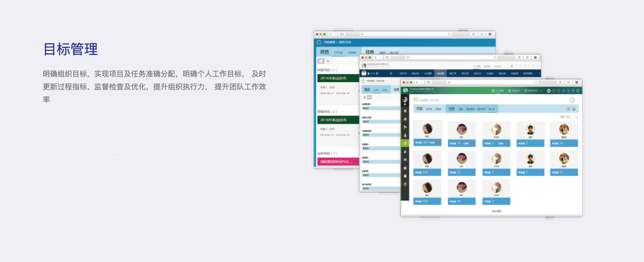Switch to grid view in the back window
Screen dimensions: 644x262
pos(321,61)
